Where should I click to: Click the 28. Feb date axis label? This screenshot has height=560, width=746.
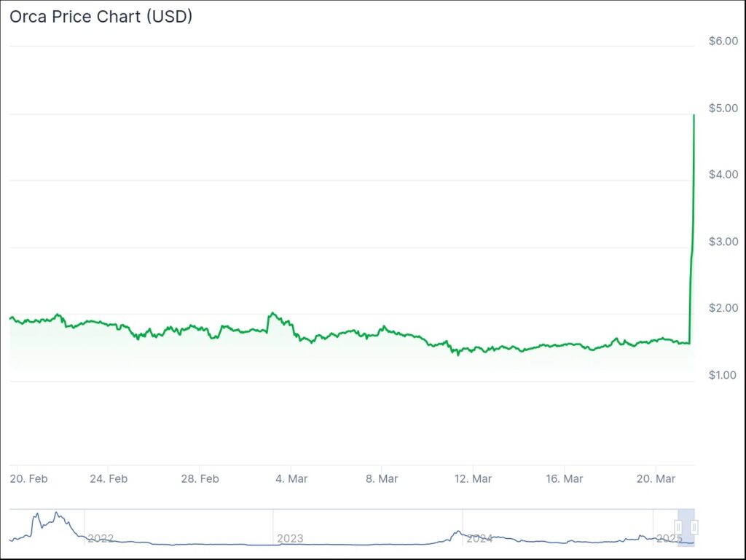200,478
